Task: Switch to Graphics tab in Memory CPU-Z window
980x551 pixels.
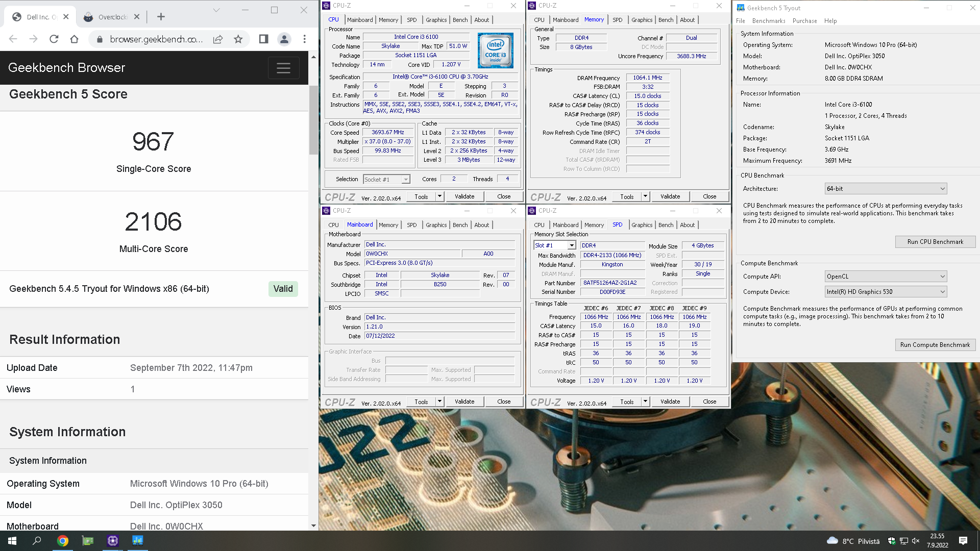Action: click(642, 20)
